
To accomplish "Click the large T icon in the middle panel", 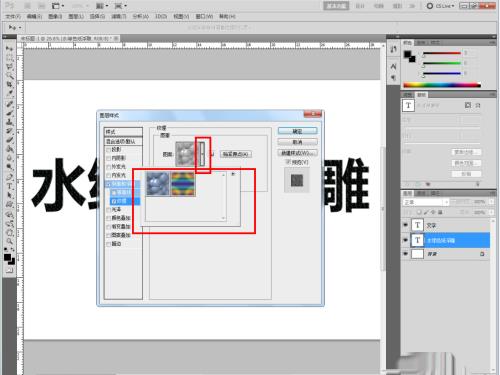I will coord(408,106).
